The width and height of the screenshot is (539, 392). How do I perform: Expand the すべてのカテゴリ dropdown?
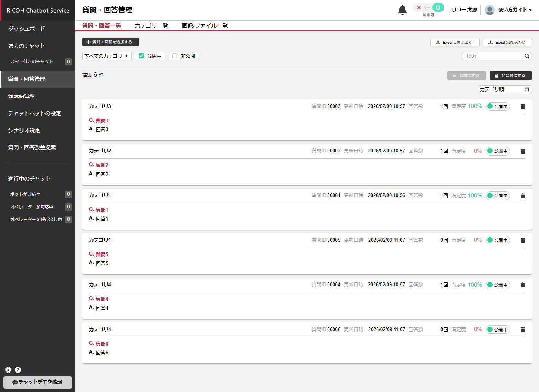(x=107, y=56)
